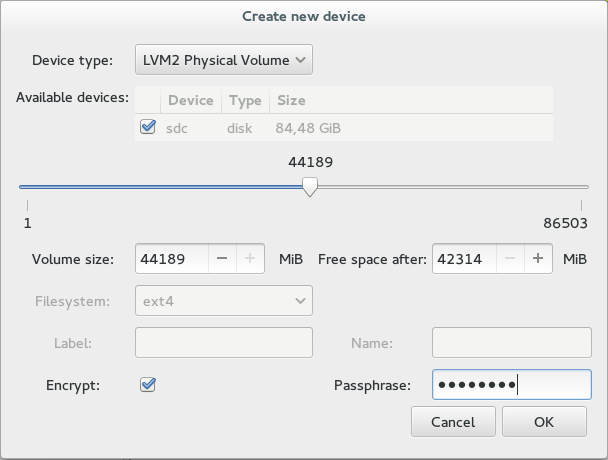This screenshot has height=460, width=608.
Task: Toggle the sdc device checkbox
Action: pos(148,127)
